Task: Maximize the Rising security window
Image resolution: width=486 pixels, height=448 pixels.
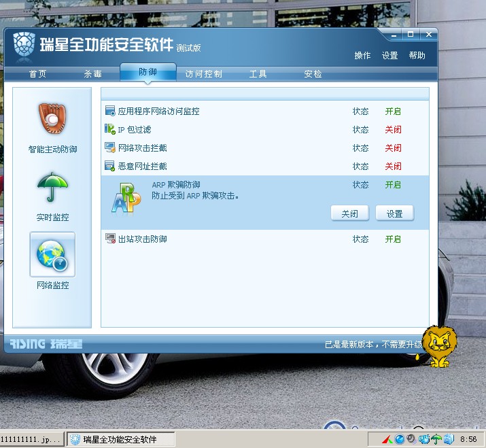Action: [411, 35]
